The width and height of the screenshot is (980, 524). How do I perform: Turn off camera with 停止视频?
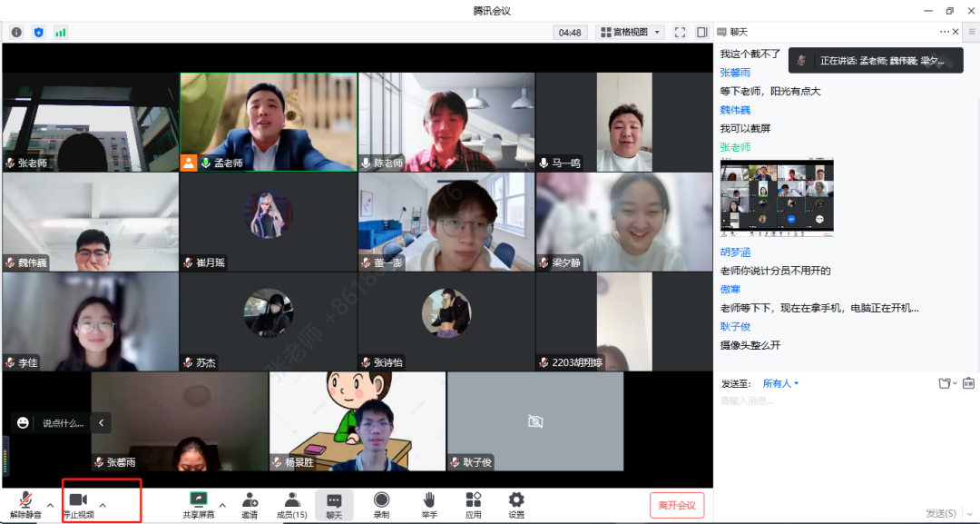(77, 504)
